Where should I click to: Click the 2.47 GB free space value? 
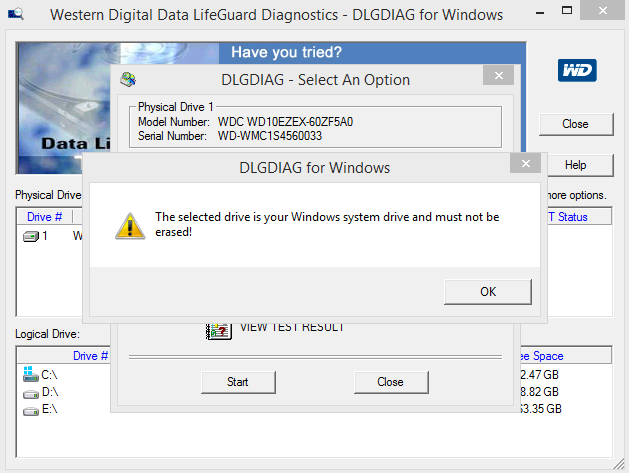540,375
